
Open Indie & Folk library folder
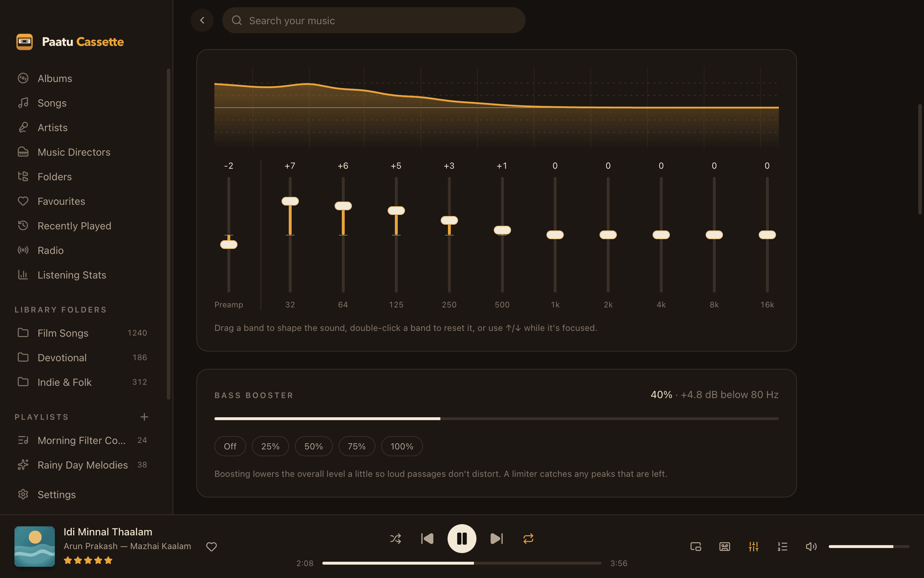[82, 382]
